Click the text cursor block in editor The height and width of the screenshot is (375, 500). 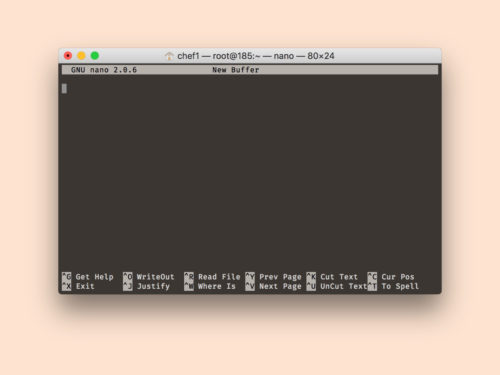pyautogui.click(x=64, y=88)
